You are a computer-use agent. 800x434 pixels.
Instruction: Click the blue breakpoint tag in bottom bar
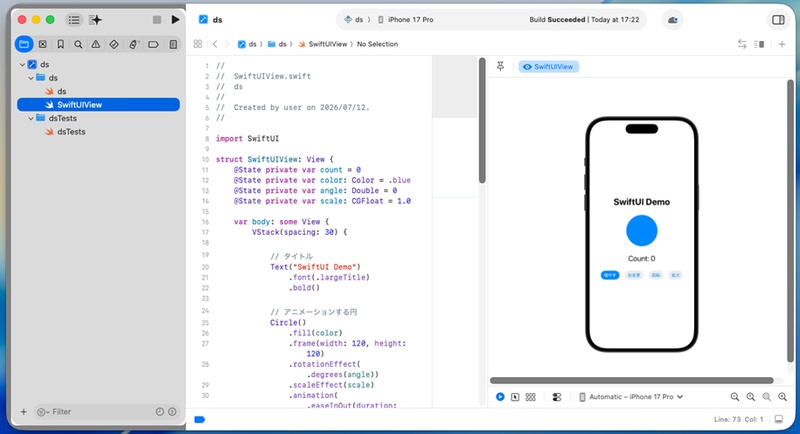point(199,420)
